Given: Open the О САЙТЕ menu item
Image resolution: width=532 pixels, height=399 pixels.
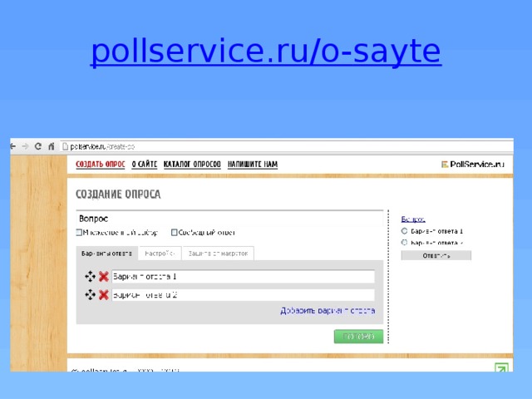Looking at the screenshot, I should (x=145, y=165).
